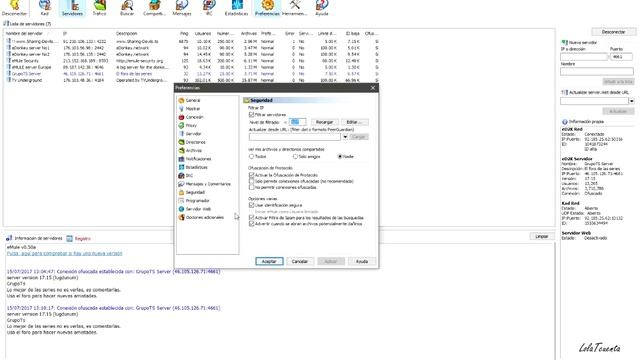Select the Solo amigos radio button
This screenshot has height=360, width=640.
pos(295,157)
